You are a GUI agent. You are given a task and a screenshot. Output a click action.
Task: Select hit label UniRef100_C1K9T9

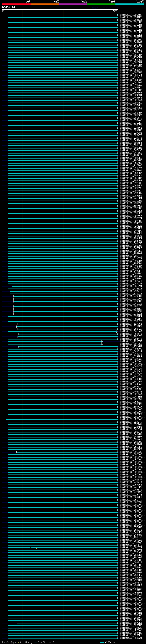(x=131, y=422)
